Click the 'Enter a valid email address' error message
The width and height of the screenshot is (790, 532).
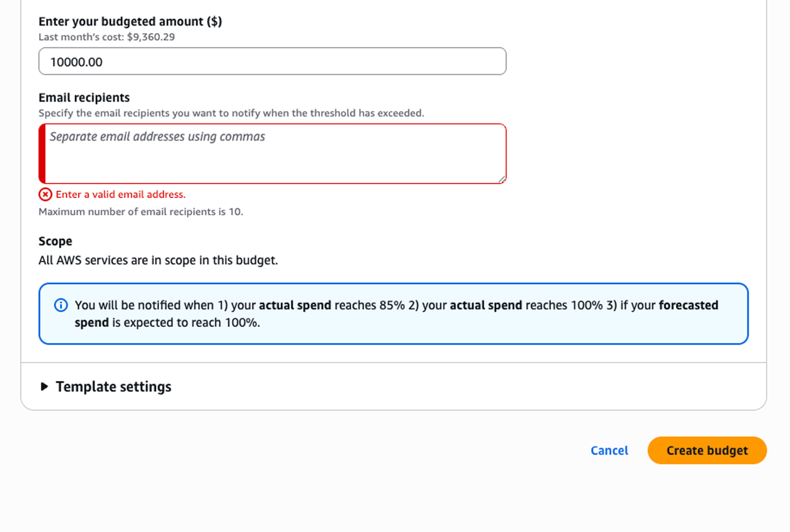[x=121, y=194]
